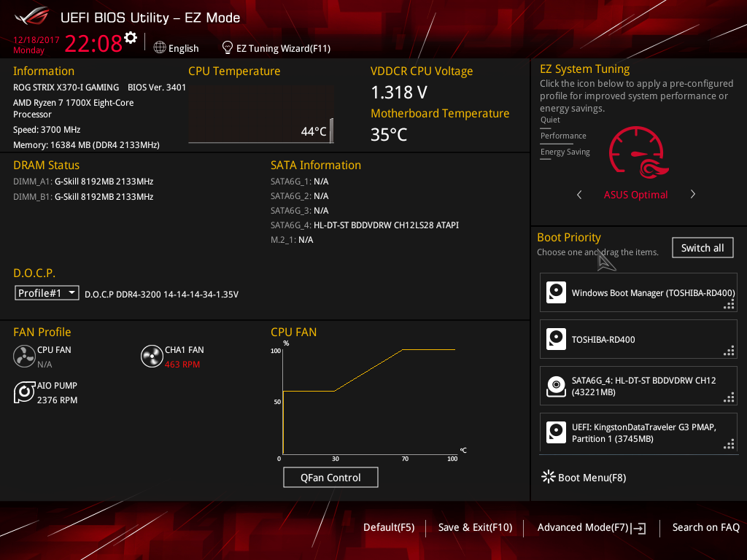Select the Performance tuning mode
Viewport: 747px width, 560px height.
click(563, 136)
